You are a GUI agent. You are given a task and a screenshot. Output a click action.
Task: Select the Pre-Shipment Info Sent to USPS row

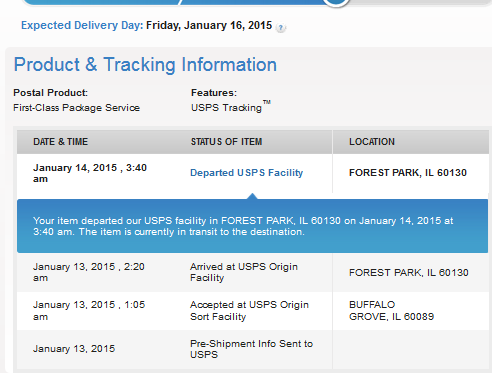[252, 349]
